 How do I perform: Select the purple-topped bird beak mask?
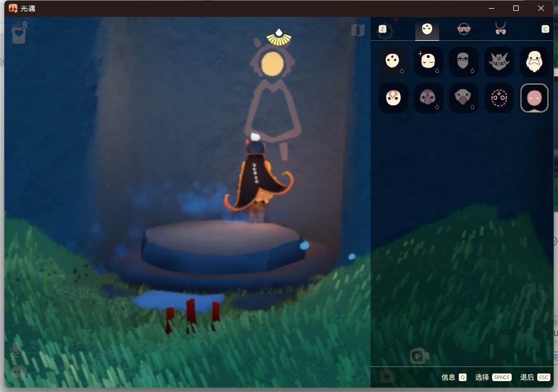428,98
